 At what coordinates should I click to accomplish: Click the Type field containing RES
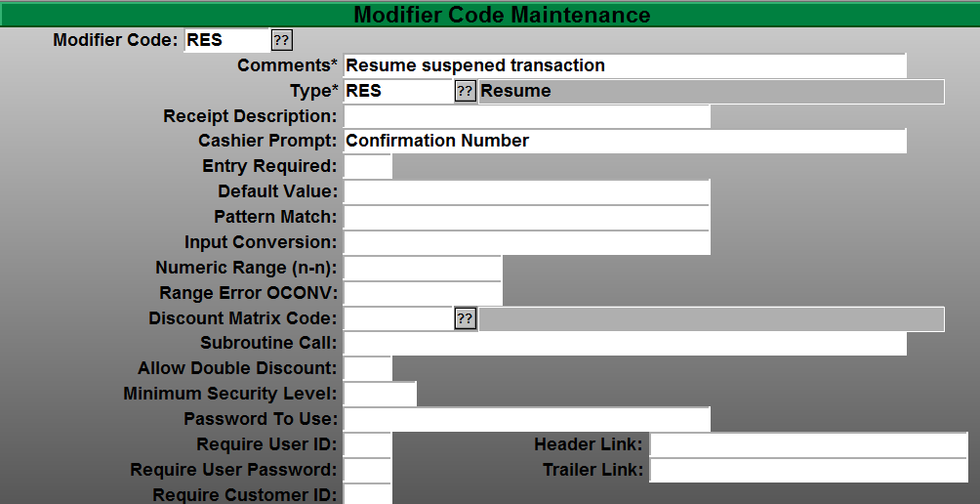(x=398, y=92)
